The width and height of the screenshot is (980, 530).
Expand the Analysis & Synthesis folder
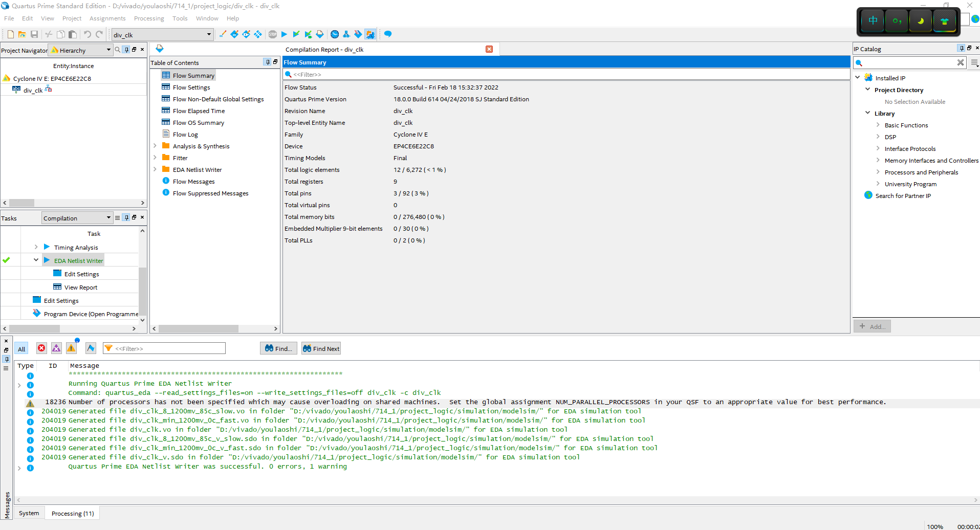[155, 146]
